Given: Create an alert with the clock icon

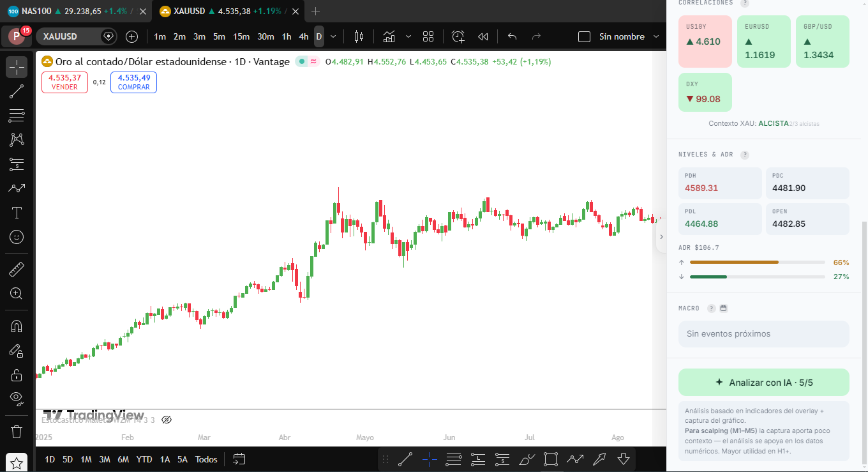Looking at the screenshot, I should (x=458, y=36).
